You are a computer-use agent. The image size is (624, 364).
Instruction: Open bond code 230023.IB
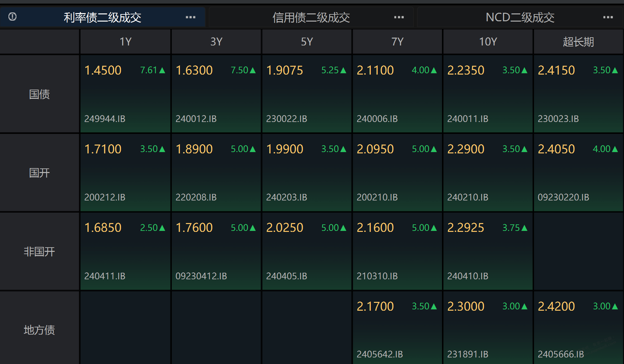click(x=558, y=119)
